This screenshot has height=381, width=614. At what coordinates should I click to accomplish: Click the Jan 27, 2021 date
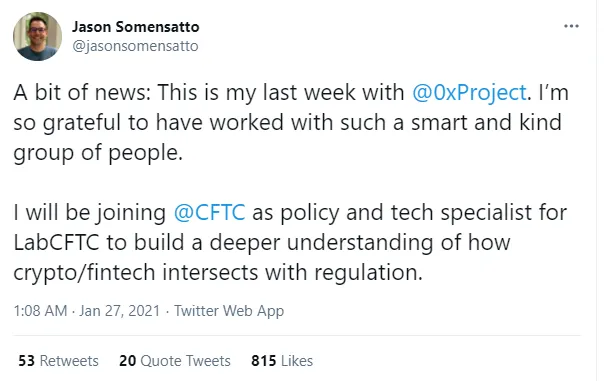point(120,311)
